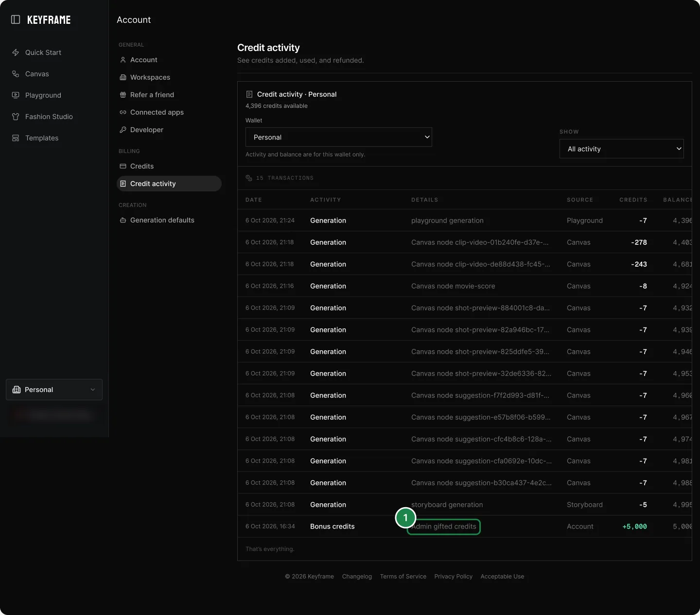Click 'storyboard generation' details cell
The image size is (700, 615).
tap(447, 505)
